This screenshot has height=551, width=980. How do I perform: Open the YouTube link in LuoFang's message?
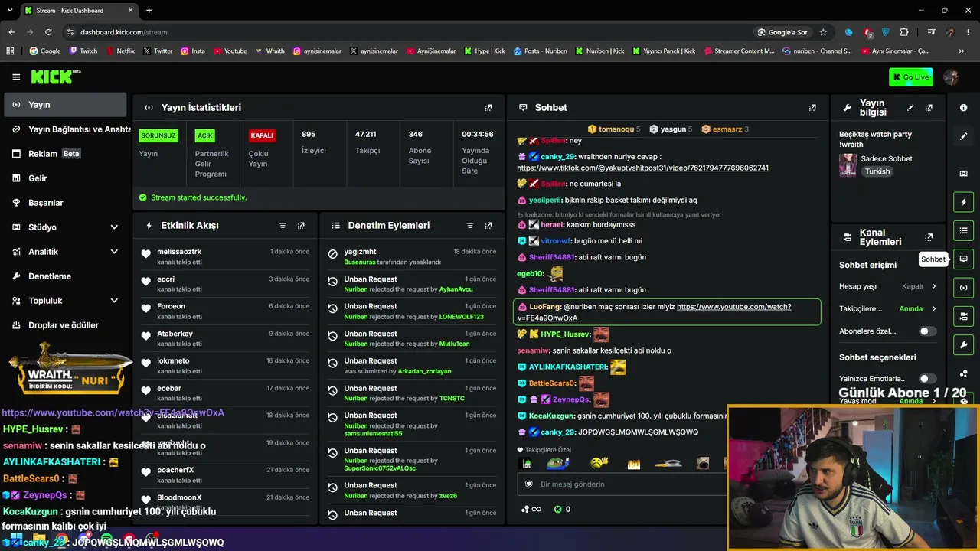click(654, 312)
